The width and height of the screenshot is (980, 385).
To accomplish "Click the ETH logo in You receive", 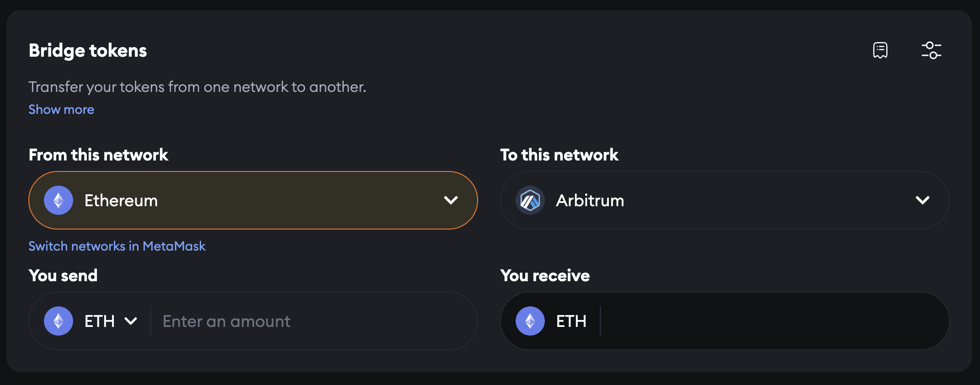I will click(530, 321).
